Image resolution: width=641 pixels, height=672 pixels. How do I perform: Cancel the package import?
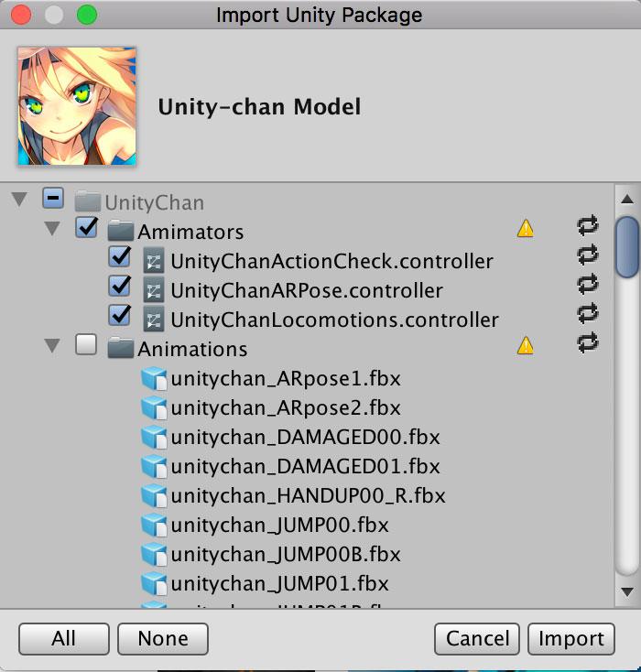tap(477, 638)
